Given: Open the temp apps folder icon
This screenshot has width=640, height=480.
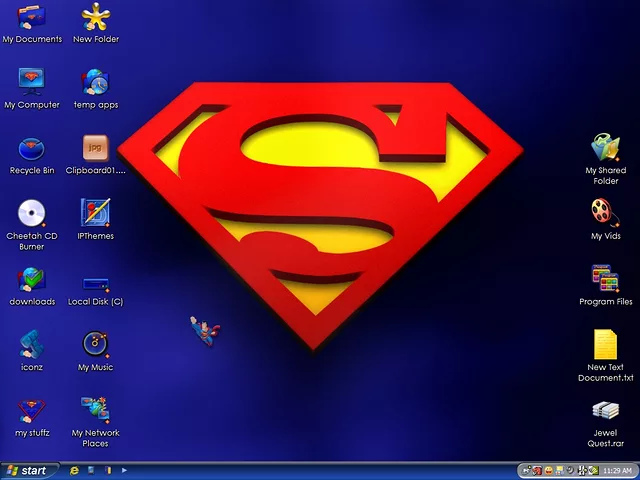Looking at the screenshot, I should [95, 82].
